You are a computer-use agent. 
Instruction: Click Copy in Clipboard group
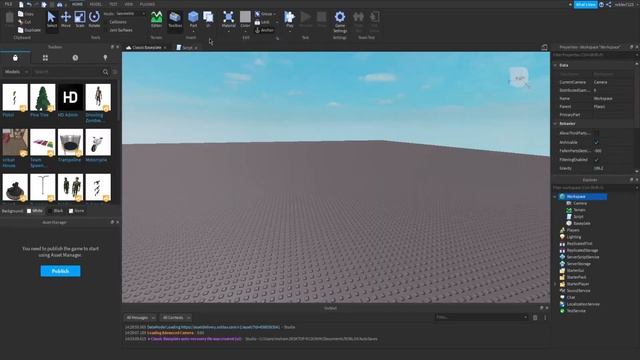[26, 14]
